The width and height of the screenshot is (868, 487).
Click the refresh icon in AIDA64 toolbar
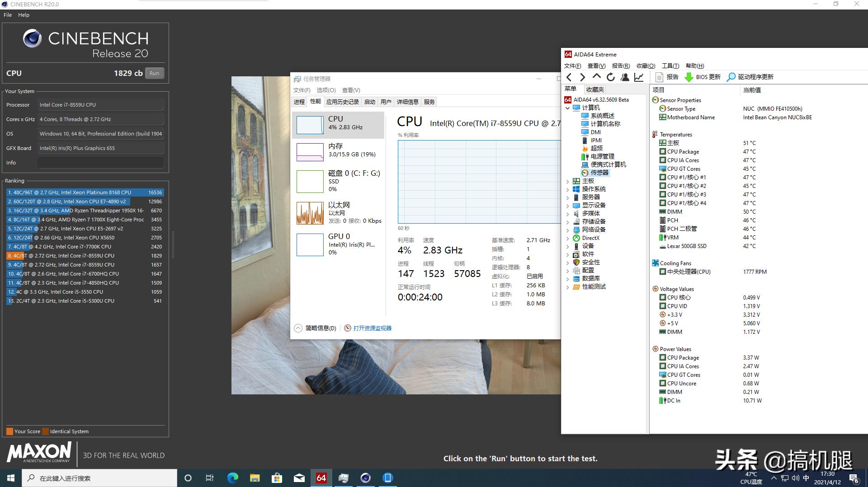(x=610, y=77)
